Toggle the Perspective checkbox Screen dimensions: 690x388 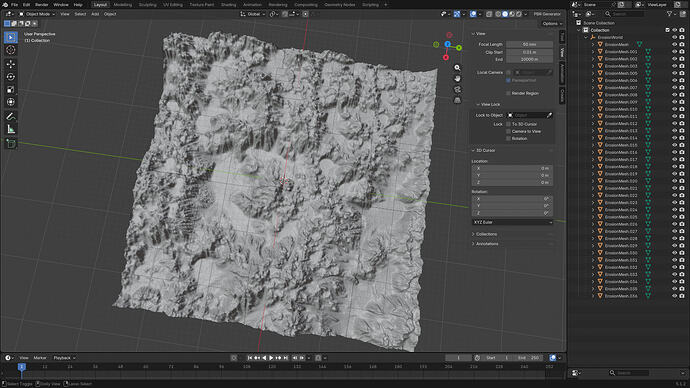508,81
